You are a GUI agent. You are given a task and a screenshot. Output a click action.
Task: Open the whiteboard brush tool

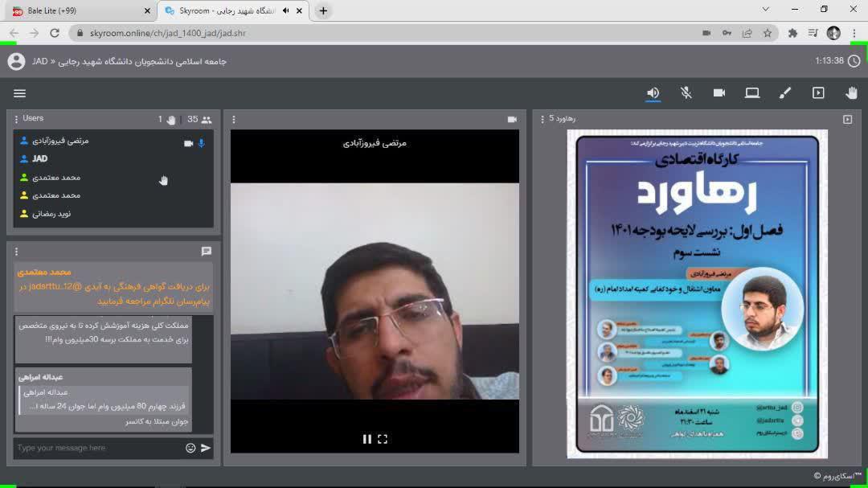785,93
